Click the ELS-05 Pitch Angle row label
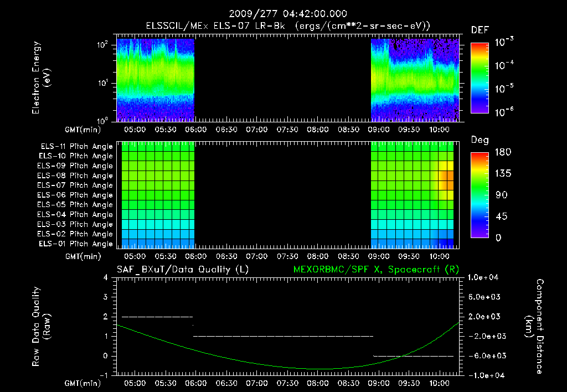 click(75, 205)
